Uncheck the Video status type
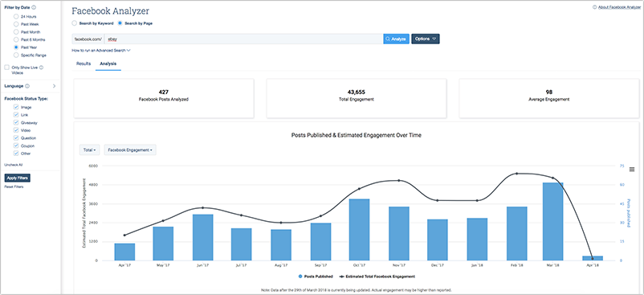 point(16,130)
